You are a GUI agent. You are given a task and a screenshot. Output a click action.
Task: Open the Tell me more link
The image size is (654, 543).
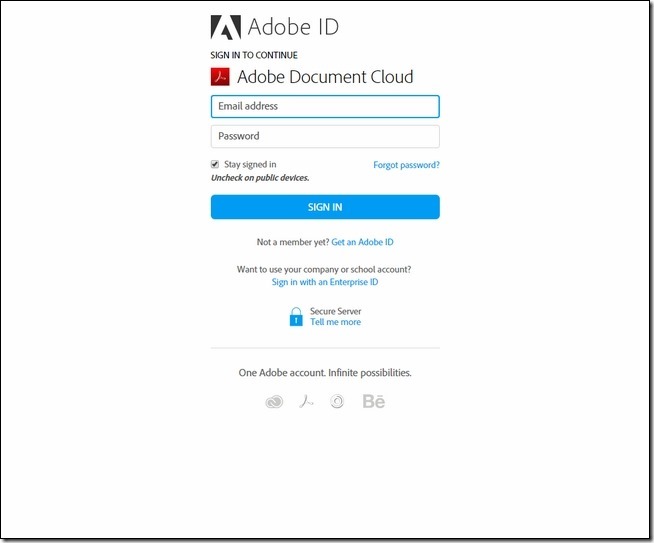(x=336, y=322)
